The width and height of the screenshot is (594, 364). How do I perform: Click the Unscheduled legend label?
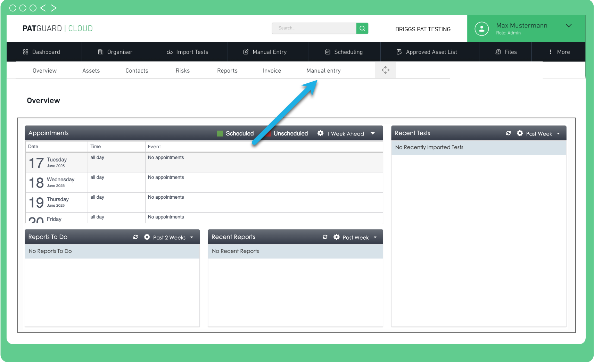(x=291, y=133)
